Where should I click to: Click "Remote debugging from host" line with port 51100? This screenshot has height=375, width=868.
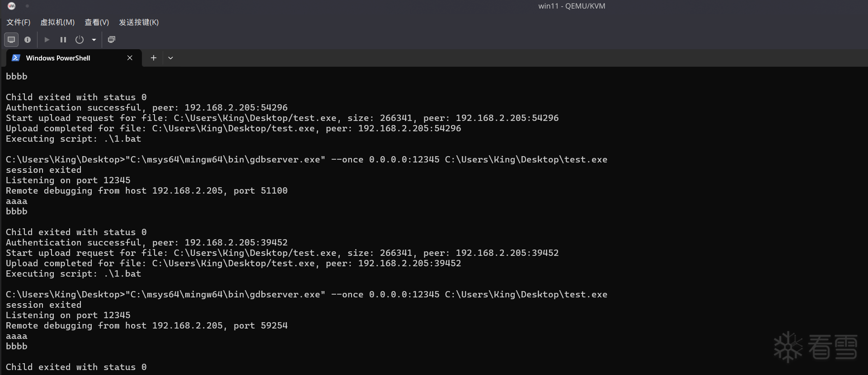point(147,190)
